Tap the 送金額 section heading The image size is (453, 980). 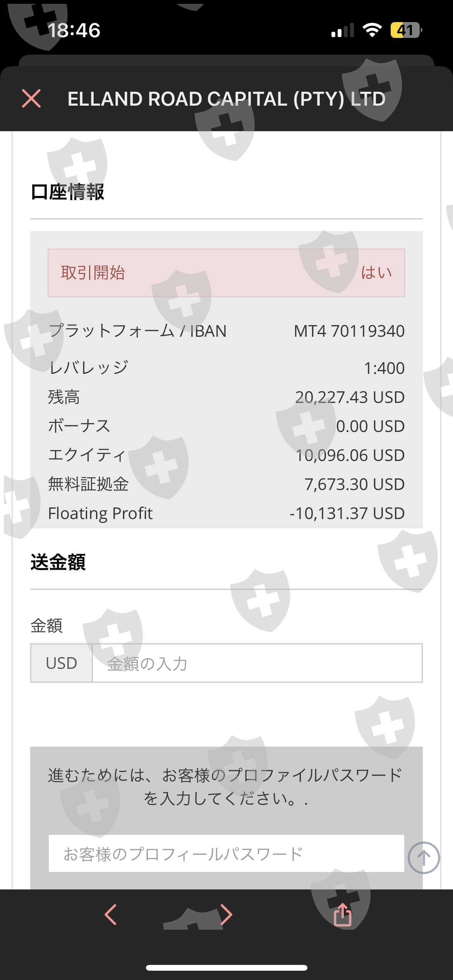click(x=58, y=562)
